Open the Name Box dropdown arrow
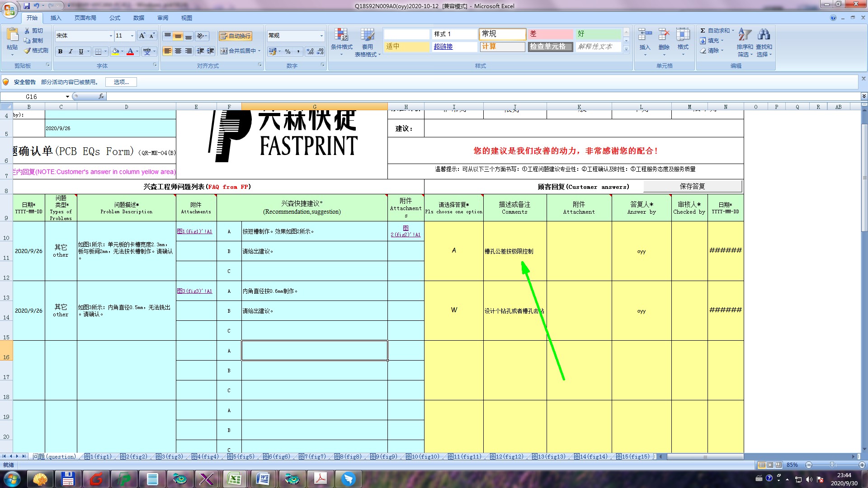The height and width of the screenshot is (488, 868). pyautogui.click(x=67, y=97)
